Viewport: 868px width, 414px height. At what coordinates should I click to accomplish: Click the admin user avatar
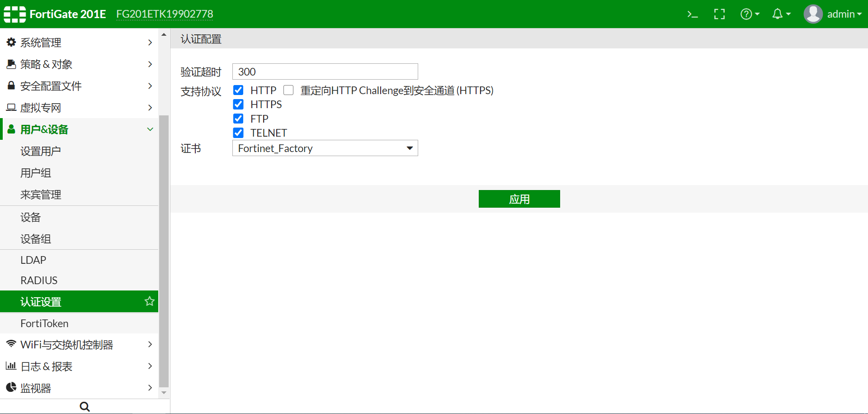click(813, 14)
